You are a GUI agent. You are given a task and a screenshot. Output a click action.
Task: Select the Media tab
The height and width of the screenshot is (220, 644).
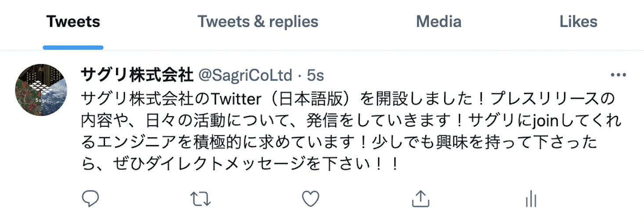coord(438,22)
